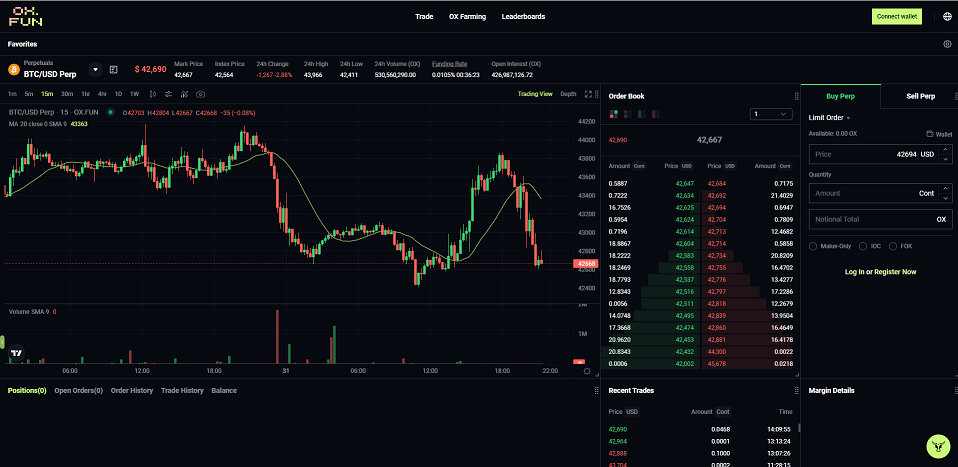The height and width of the screenshot is (467, 958).
Task: Toggle chart symbol status green dot
Action: [110, 112]
